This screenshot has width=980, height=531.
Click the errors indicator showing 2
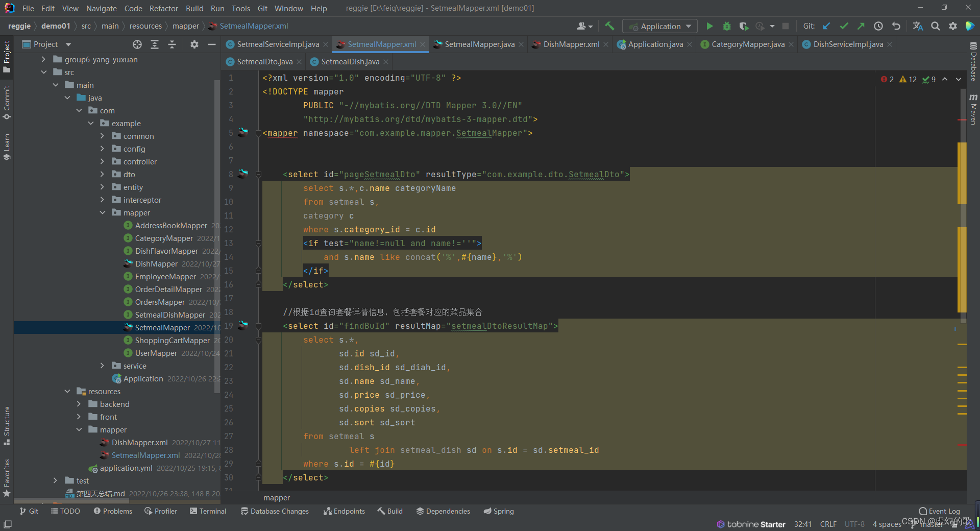(x=887, y=79)
